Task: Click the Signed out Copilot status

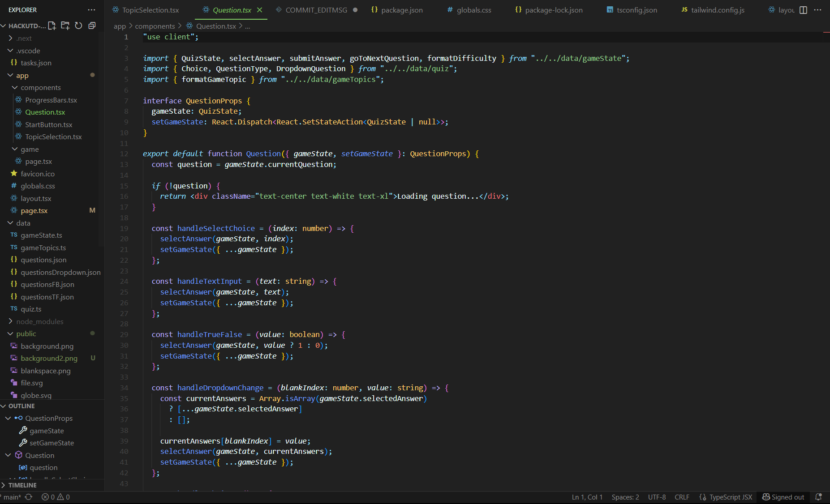Action: pyautogui.click(x=783, y=497)
